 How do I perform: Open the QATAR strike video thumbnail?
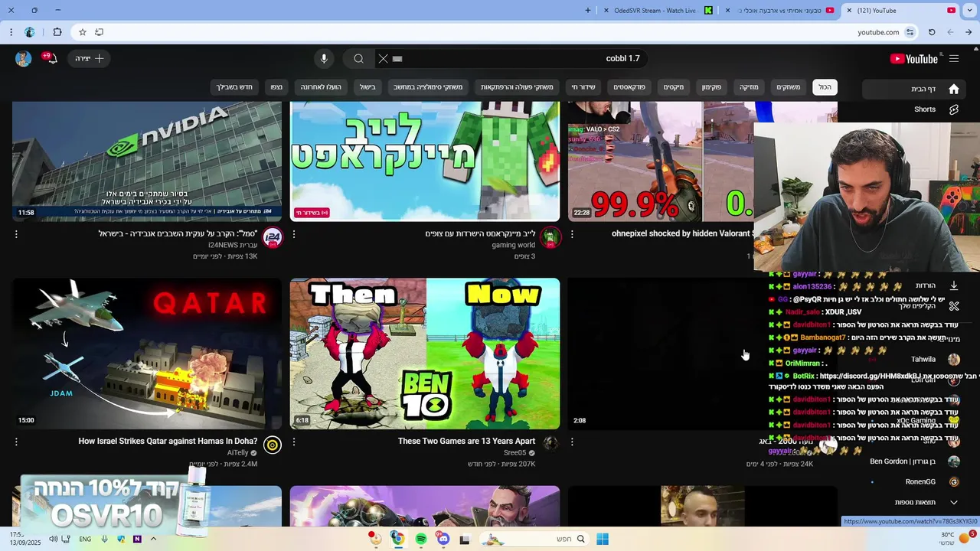pos(147,354)
